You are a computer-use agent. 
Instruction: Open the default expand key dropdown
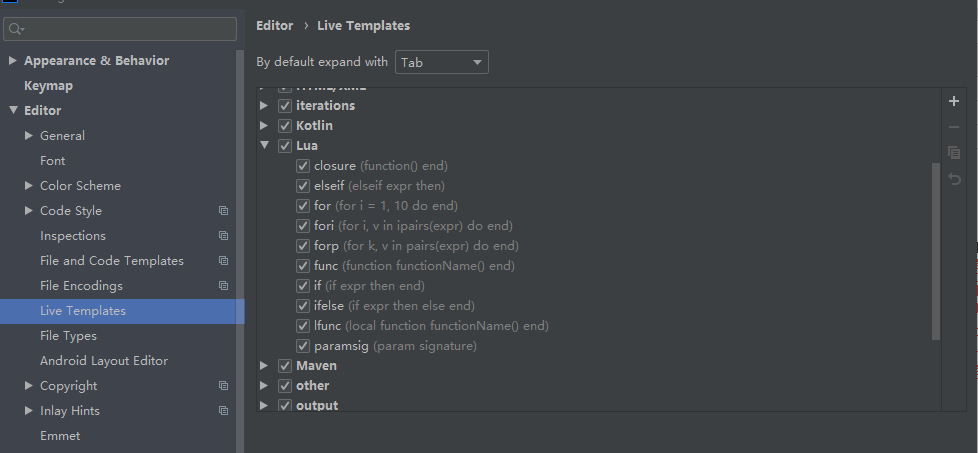[x=442, y=62]
